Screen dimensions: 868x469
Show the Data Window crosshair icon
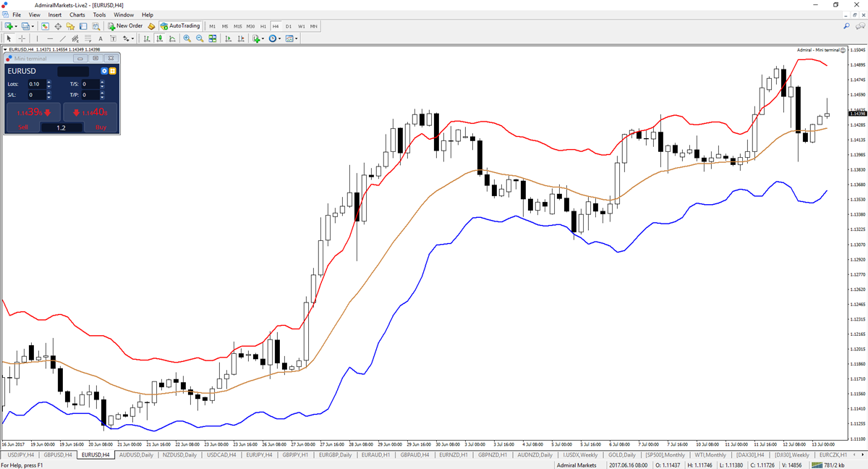click(x=58, y=25)
